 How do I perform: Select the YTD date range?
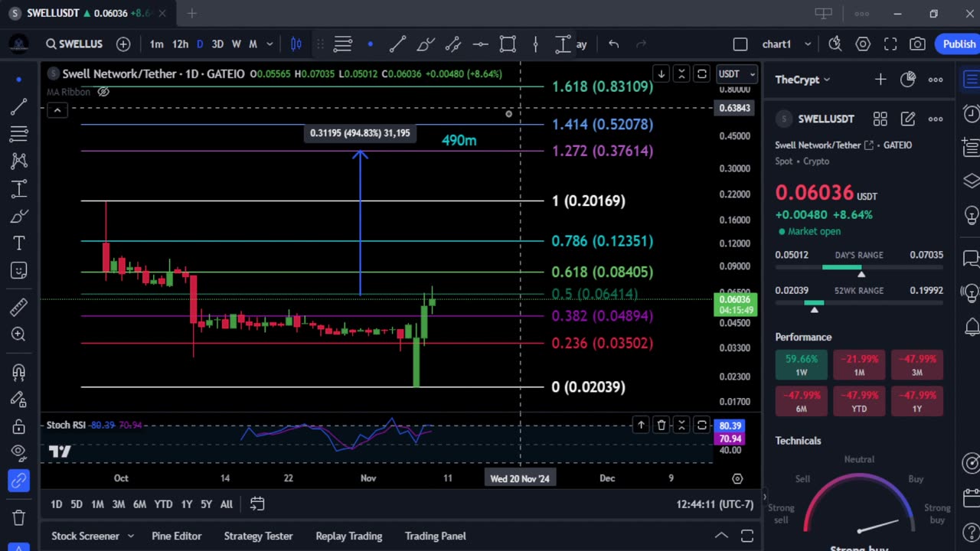163,504
